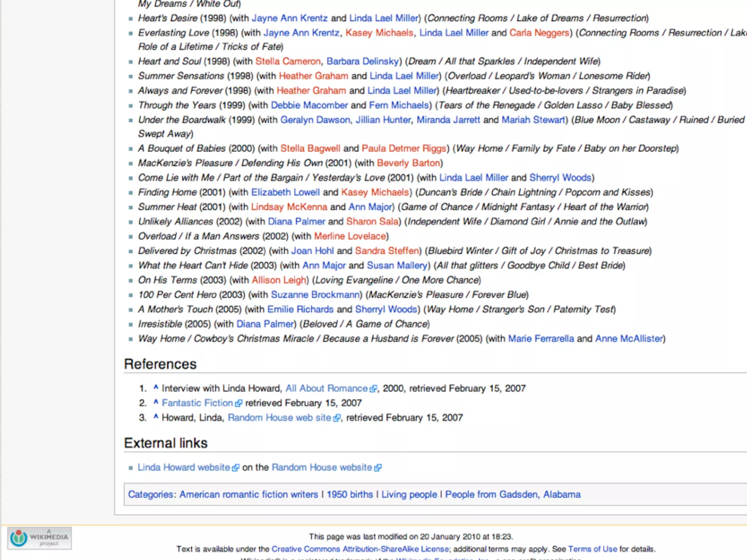Open red link for Merline Lovelace
The width and height of the screenshot is (747, 560).
pos(350,236)
